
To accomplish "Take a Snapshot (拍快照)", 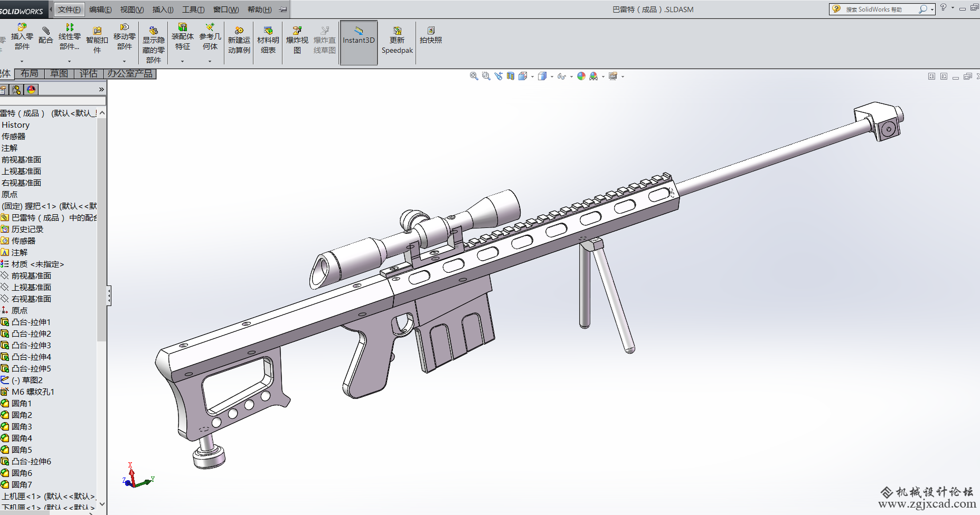I will [431, 35].
